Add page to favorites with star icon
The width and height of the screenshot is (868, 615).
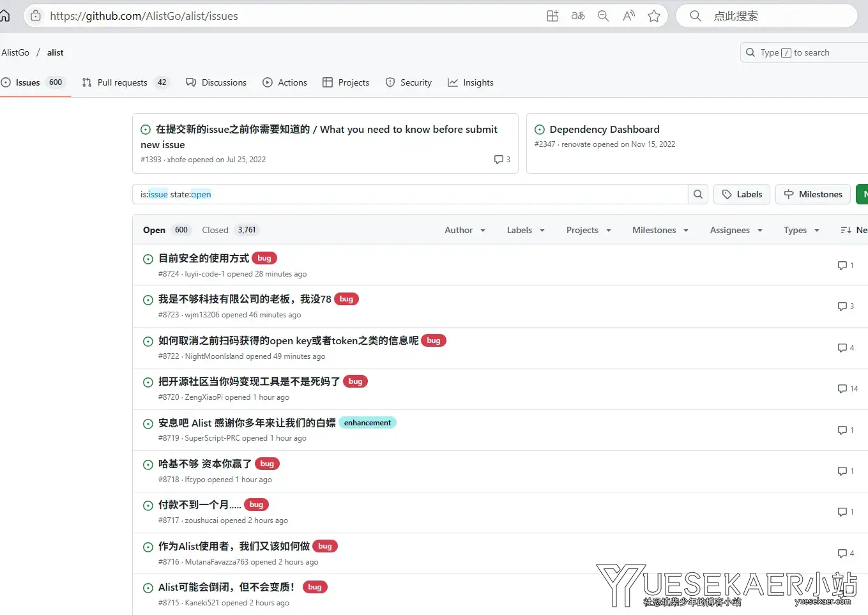(654, 16)
